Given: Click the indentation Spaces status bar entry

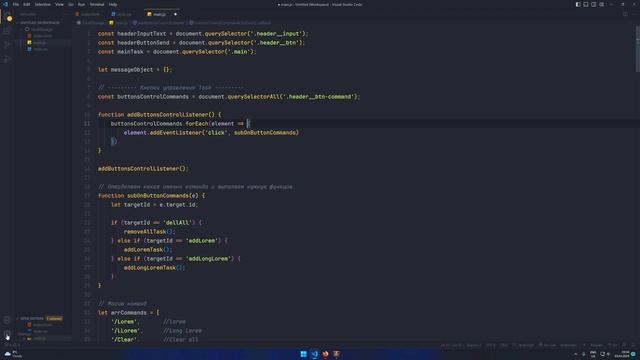Looking at the screenshot, I should pyautogui.click(x=473, y=345).
